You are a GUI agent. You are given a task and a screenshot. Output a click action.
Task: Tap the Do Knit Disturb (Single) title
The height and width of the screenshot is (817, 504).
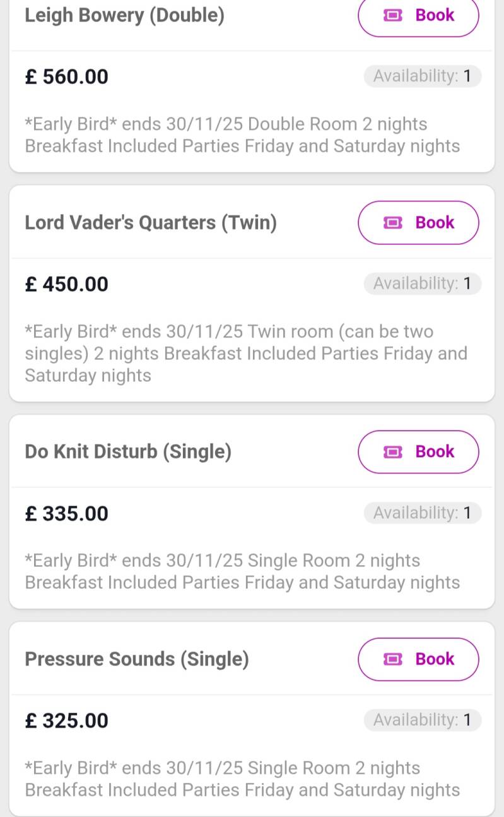pyautogui.click(x=128, y=452)
